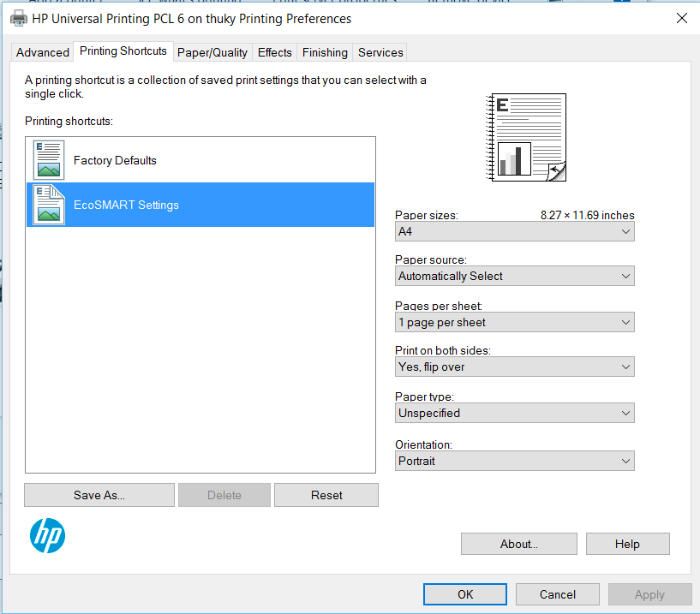Click the Cancel button
This screenshot has height=614, width=700.
[x=557, y=594]
